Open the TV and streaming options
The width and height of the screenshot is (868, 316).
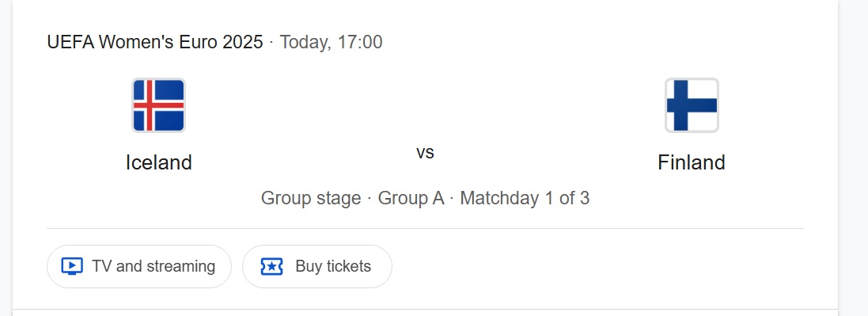point(139,266)
